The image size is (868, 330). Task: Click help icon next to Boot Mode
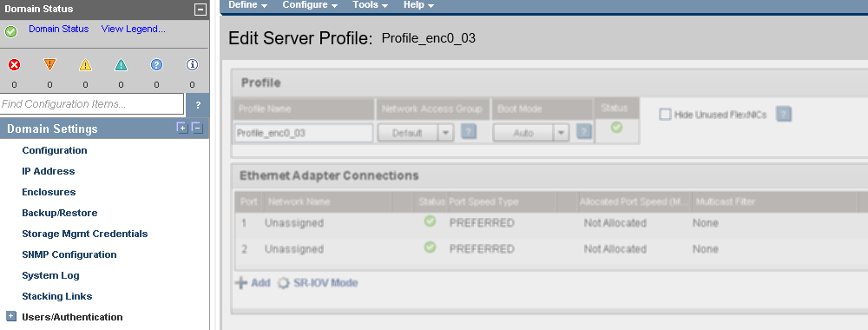point(583,132)
